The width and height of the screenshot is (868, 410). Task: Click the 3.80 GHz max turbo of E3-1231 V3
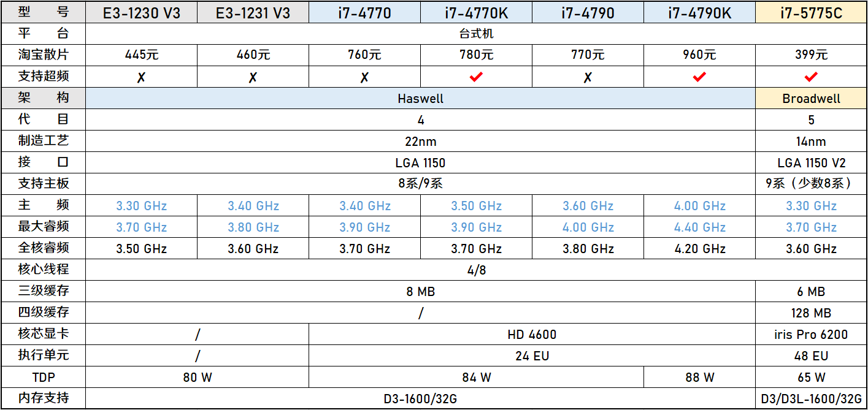click(253, 227)
